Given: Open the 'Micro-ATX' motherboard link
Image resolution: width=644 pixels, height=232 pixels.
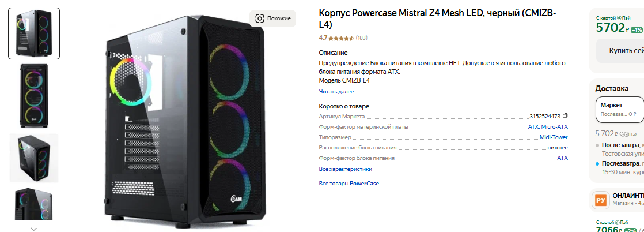Looking at the screenshot, I should click(555, 127).
